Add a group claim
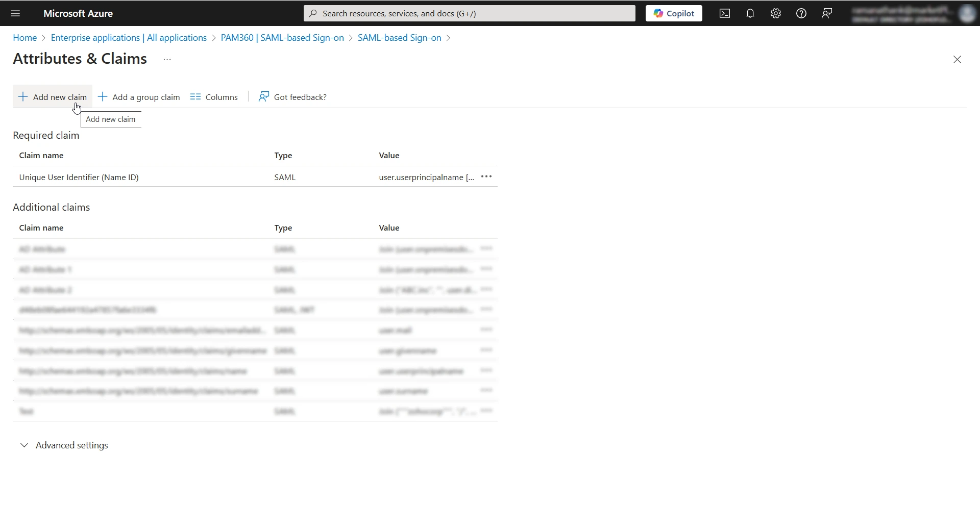Viewport: 980px width, 505px height. pyautogui.click(x=138, y=96)
